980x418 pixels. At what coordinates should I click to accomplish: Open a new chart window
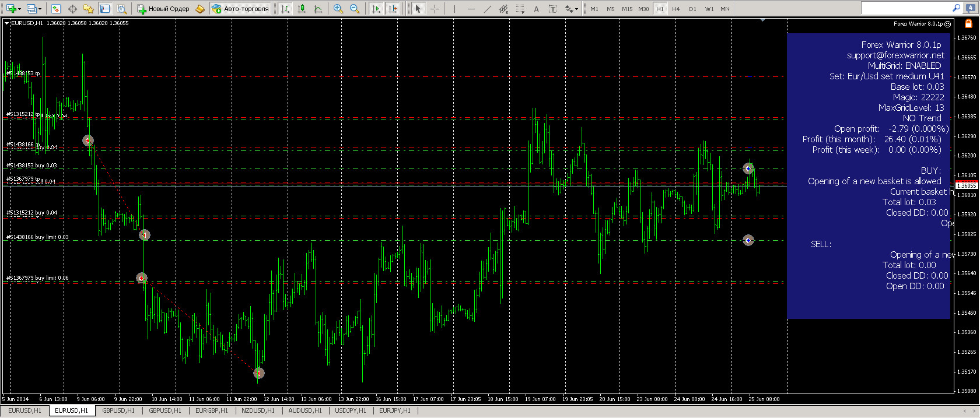[11, 9]
